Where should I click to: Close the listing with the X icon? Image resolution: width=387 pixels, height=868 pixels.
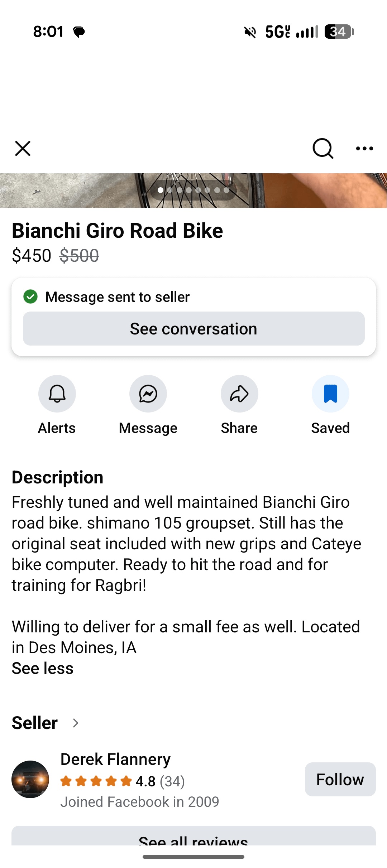pyautogui.click(x=23, y=149)
